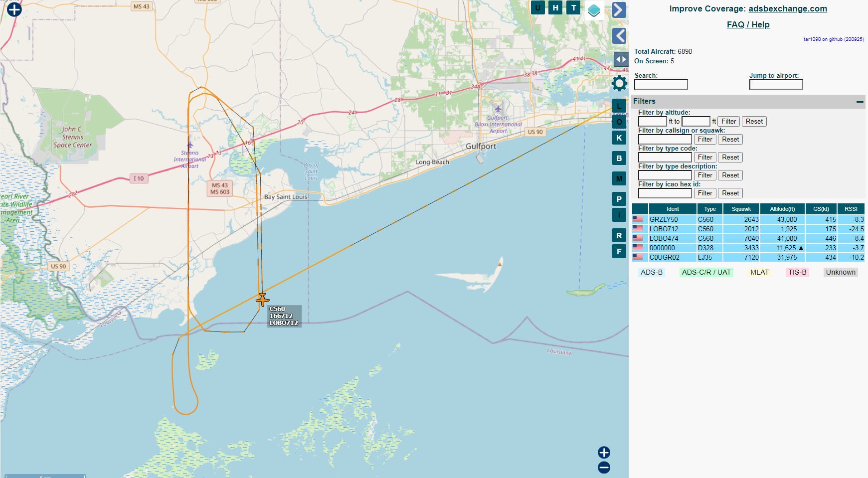
Task: Toggle the B map button
Action: pos(619,158)
